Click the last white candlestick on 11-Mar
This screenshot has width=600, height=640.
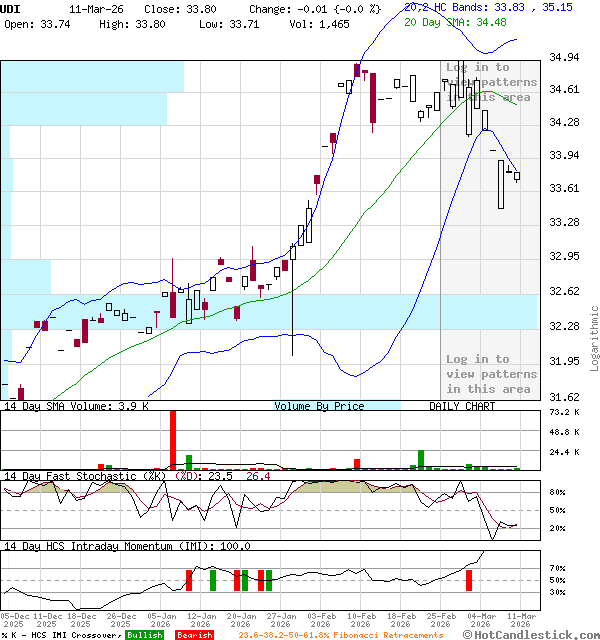tap(517, 176)
